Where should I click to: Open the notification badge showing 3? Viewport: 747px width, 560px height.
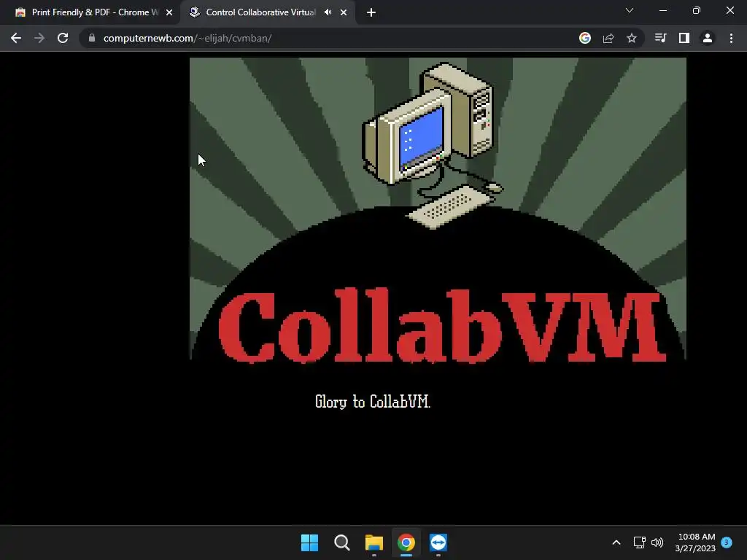(727, 542)
